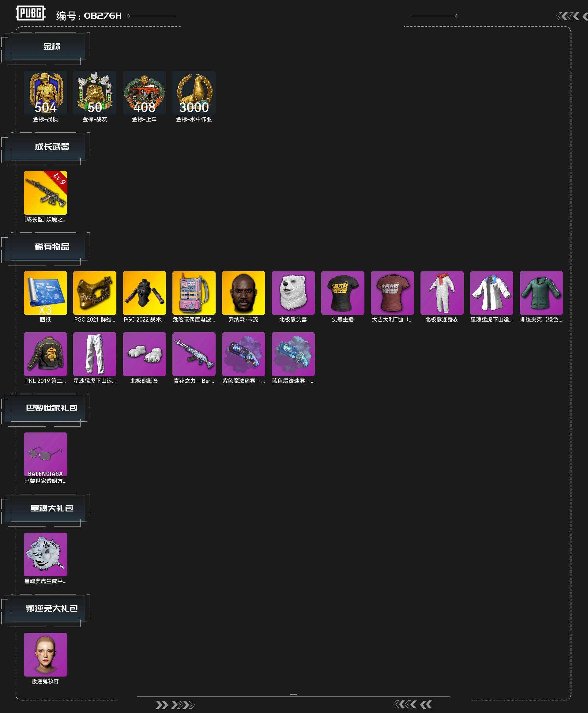Click the 金标 section header

[51, 47]
